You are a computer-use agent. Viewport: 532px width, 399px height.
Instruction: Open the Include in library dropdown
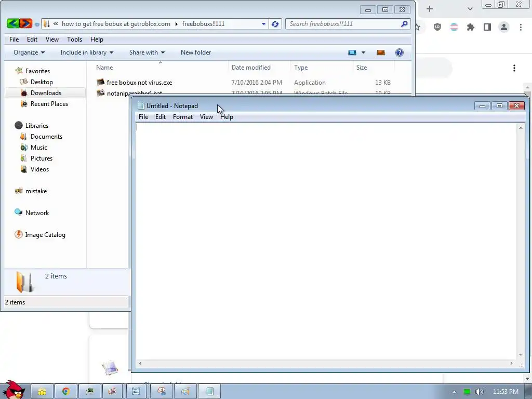pos(87,52)
